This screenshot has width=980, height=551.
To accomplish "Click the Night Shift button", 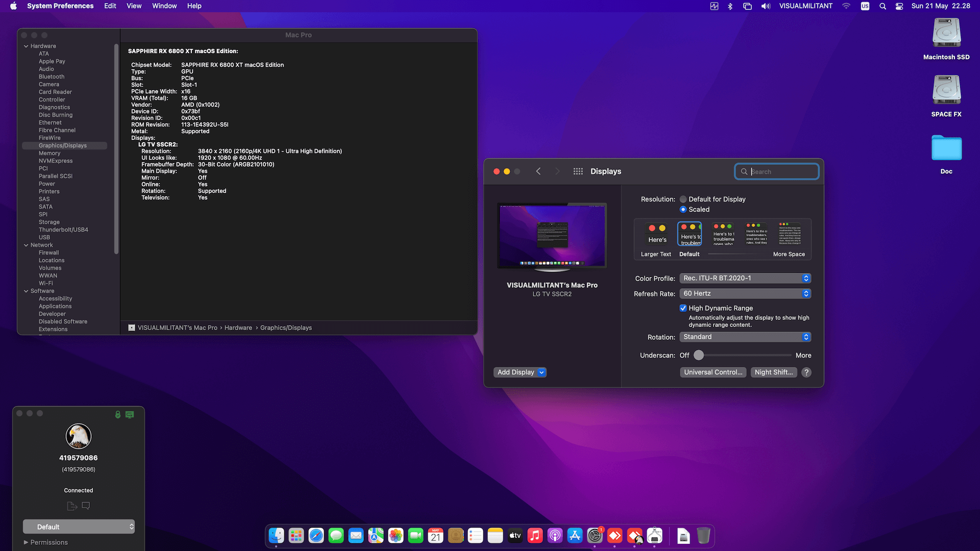I will pos(774,372).
